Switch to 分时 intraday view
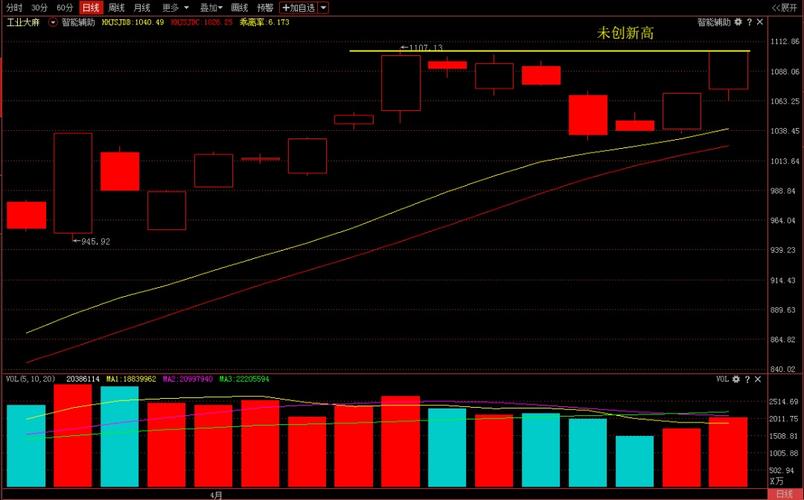Image resolution: width=804 pixels, height=500 pixels. [14, 7]
